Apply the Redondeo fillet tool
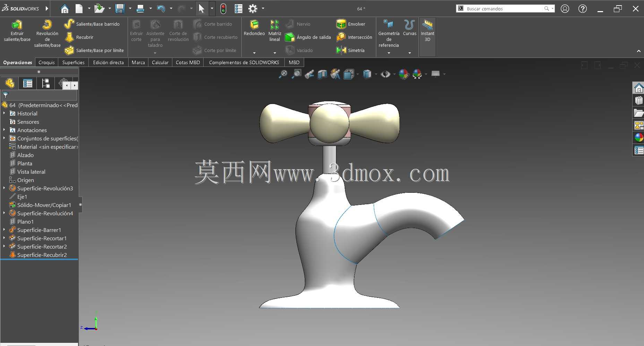This screenshot has width=644, height=346. click(x=254, y=28)
